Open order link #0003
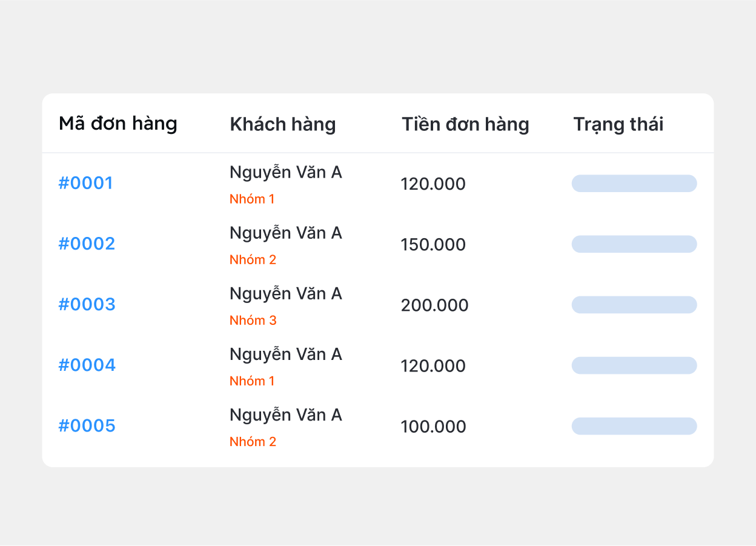 (x=87, y=305)
